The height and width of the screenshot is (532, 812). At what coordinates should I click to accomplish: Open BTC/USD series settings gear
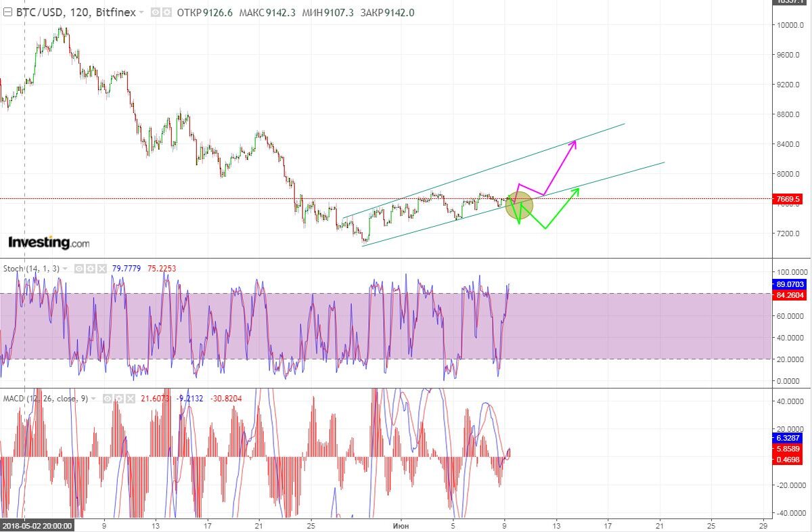(166, 13)
